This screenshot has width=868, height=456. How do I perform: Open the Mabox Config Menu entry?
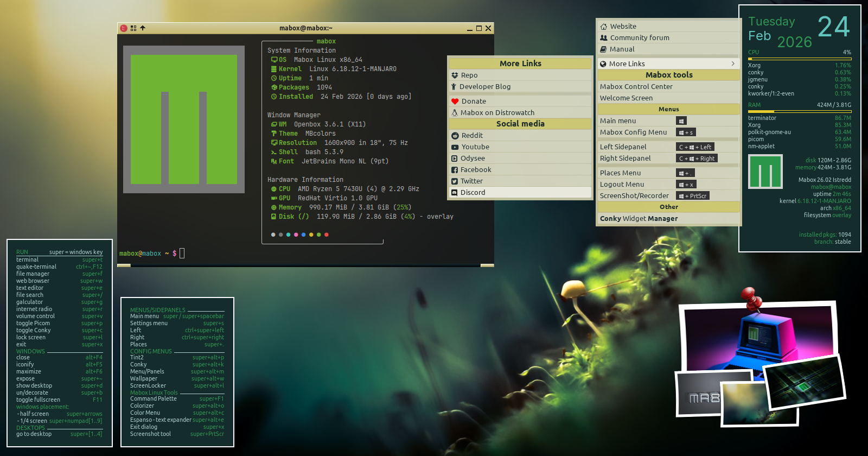[633, 132]
